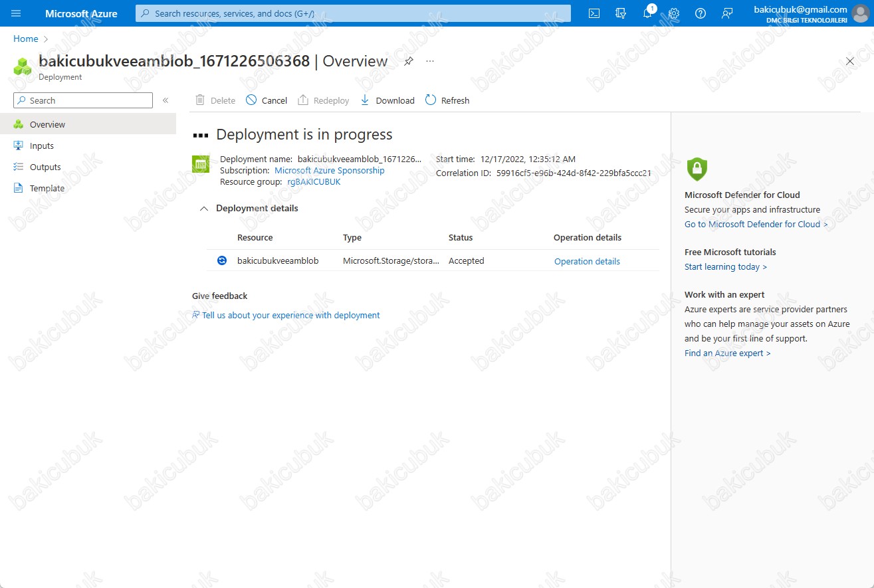Open the more options ellipsis by title
The width and height of the screenshot is (874, 588).
pos(430,61)
